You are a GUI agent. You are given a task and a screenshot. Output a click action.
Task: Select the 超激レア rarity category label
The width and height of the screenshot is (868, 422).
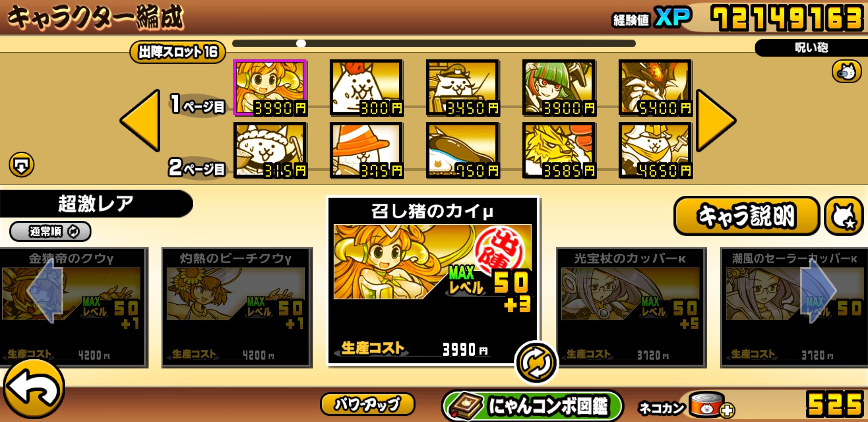coord(96,204)
